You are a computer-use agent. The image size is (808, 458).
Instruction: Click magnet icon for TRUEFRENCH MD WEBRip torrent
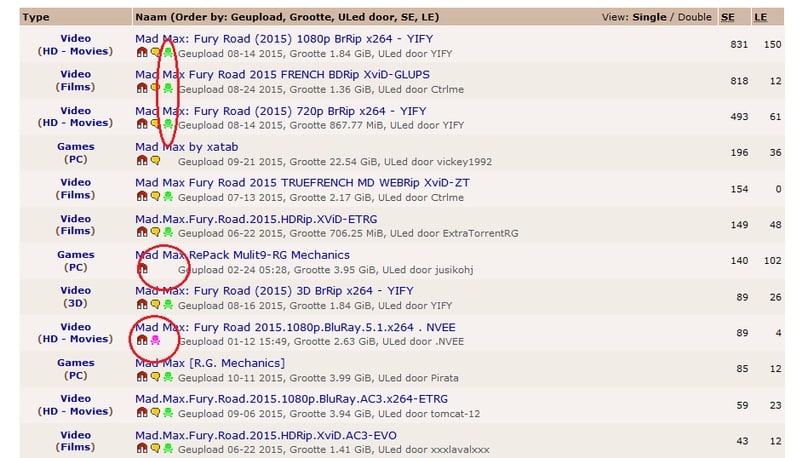point(142,196)
